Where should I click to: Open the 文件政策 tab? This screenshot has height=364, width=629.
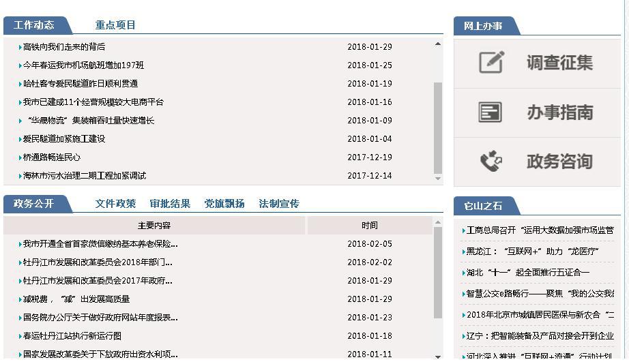click(x=115, y=204)
